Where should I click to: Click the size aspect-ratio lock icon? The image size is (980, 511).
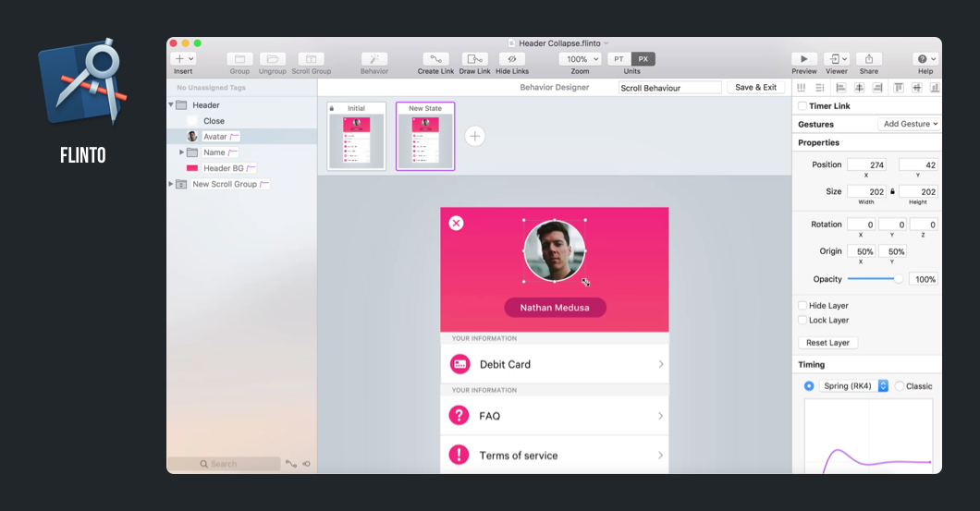[892, 192]
